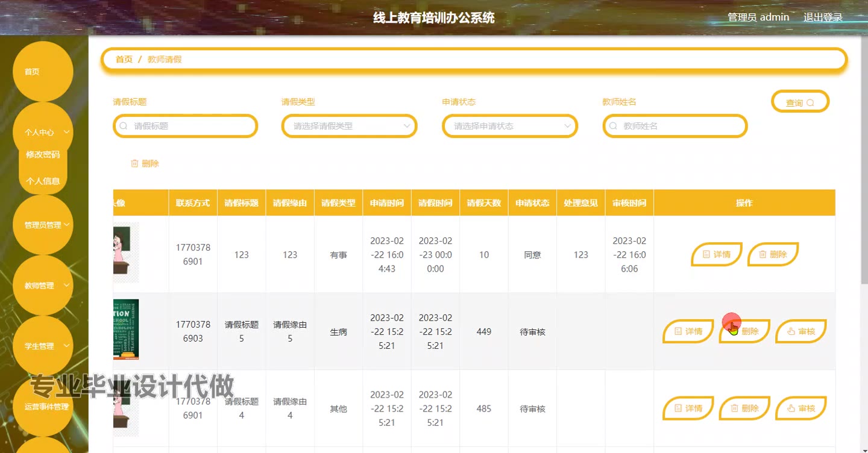Click 管理员 admin in the header
The width and height of the screenshot is (868, 453).
(758, 17)
